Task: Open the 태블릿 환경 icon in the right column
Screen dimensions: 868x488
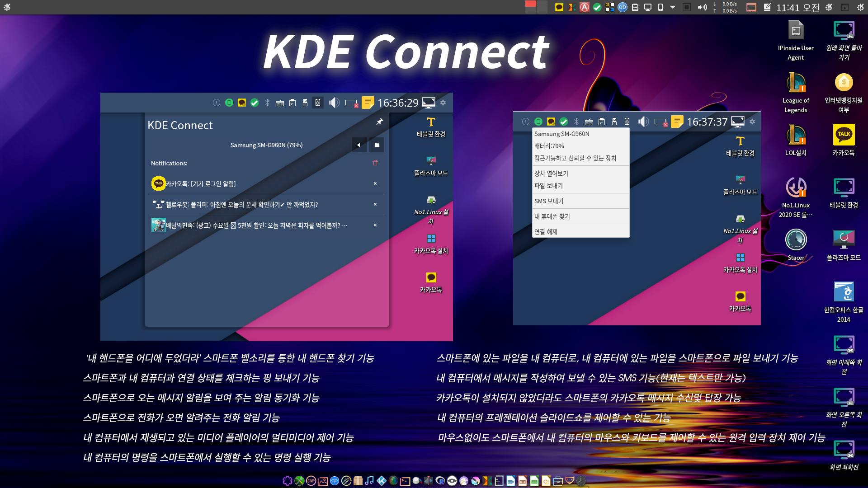Action: 844,193
